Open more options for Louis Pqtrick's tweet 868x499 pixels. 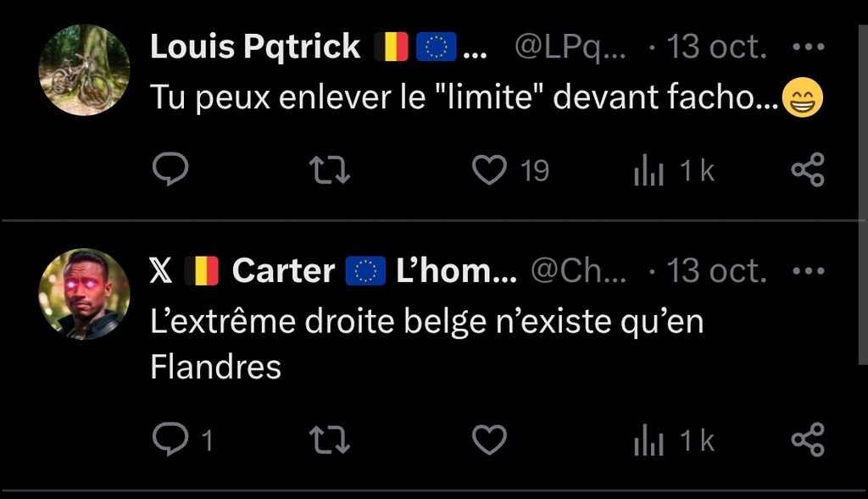[x=807, y=47]
